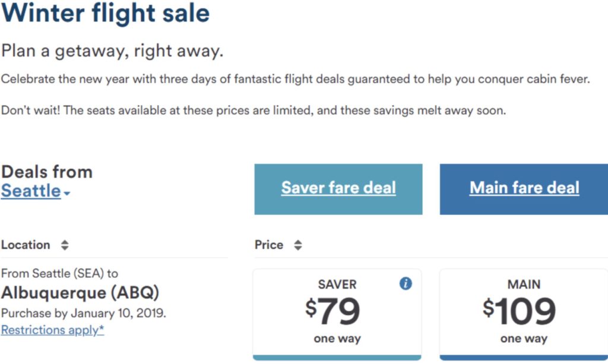608x364 pixels.
Task: Click the 'From Seattle (SEA) to' text
Action: 59,274
